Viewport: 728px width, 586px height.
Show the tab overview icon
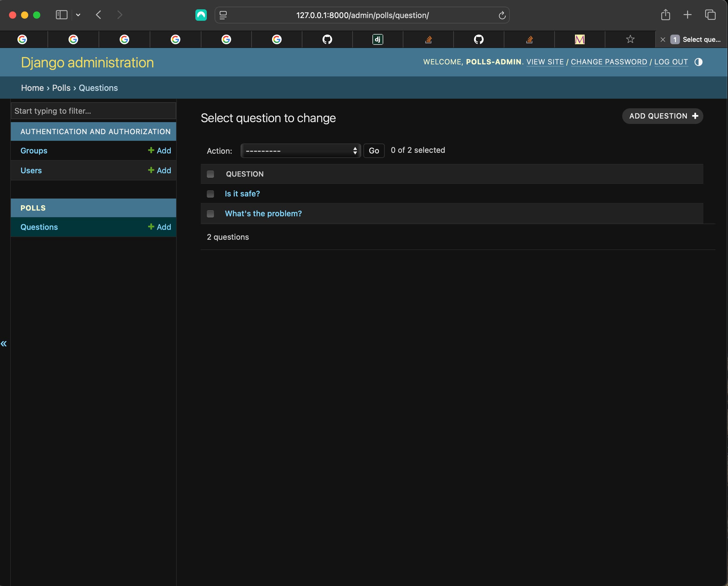(x=710, y=14)
